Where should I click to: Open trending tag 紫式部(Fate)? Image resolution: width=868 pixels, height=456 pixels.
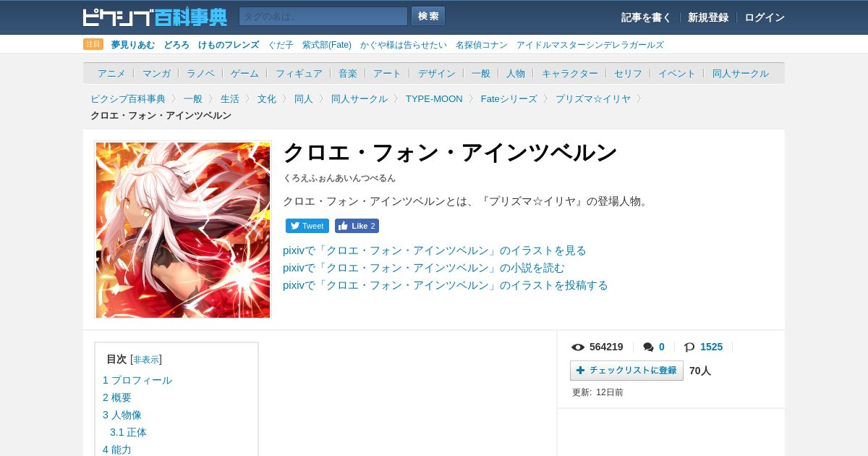327,45
